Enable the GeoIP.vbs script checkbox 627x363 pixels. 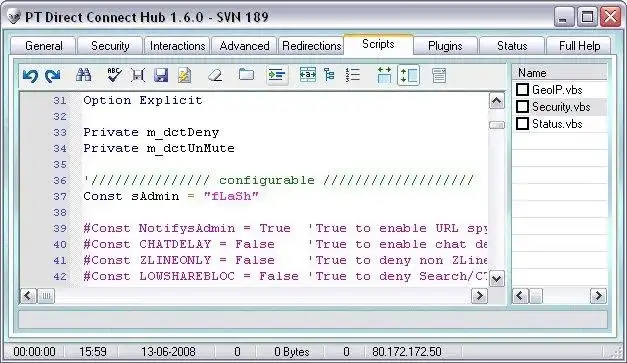(522, 90)
